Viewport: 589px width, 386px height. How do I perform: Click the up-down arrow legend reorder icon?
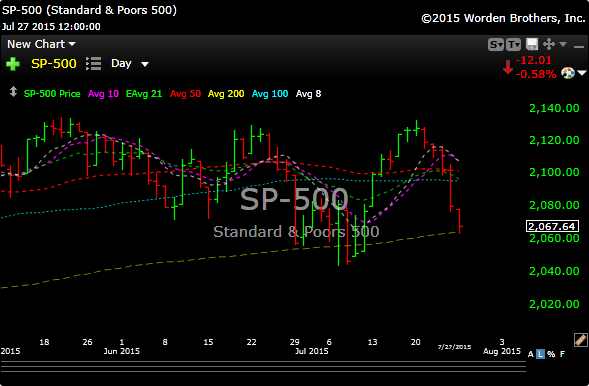13,92
